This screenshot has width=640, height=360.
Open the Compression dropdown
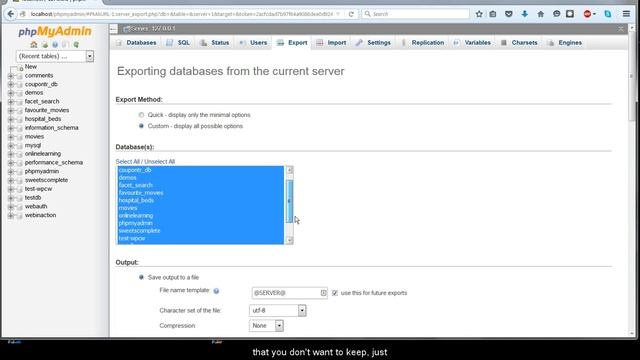(x=266, y=326)
